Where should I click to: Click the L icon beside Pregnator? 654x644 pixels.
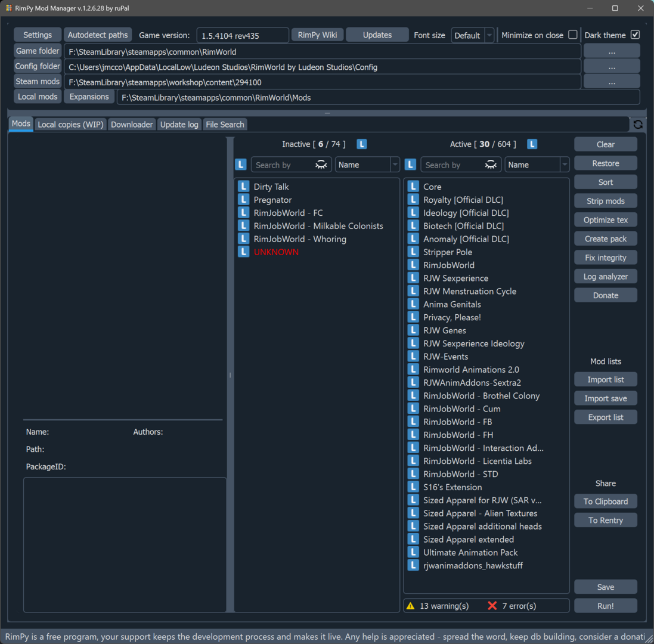[244, 200]
